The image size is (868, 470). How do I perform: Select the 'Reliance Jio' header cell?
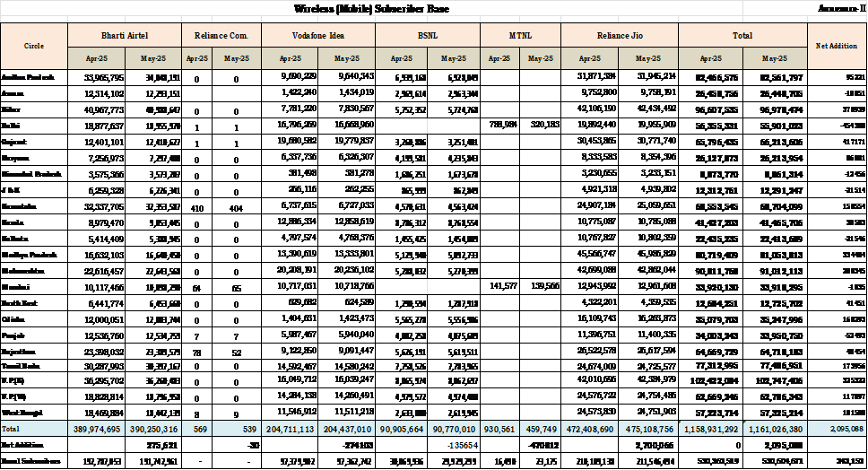coord(620,36)
